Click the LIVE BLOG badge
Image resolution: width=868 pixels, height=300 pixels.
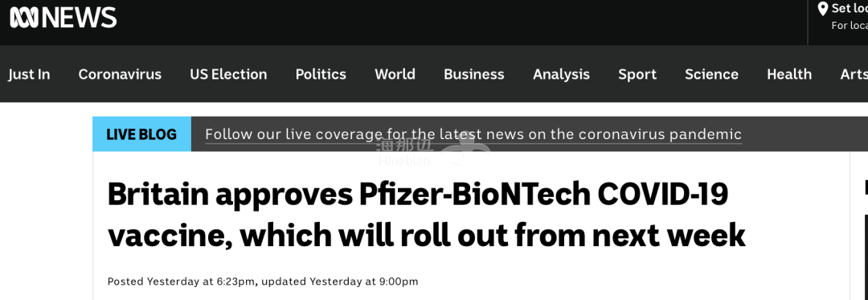click(x=141, y=134)
